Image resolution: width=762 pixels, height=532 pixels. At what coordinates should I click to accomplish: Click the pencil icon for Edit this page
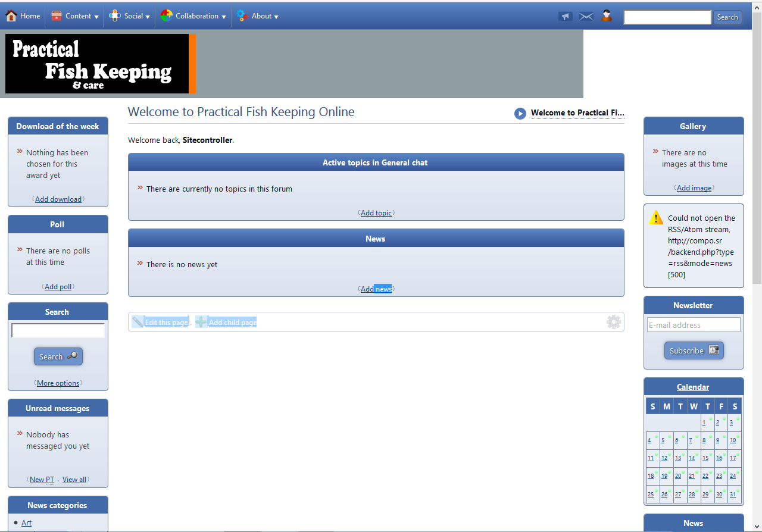[138, 322]
